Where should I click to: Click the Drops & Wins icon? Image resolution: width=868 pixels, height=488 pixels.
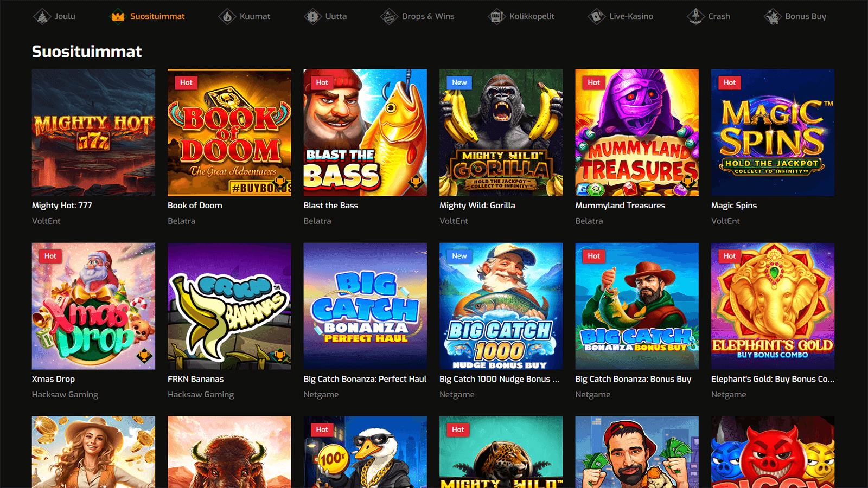click(x=389, y=16)
